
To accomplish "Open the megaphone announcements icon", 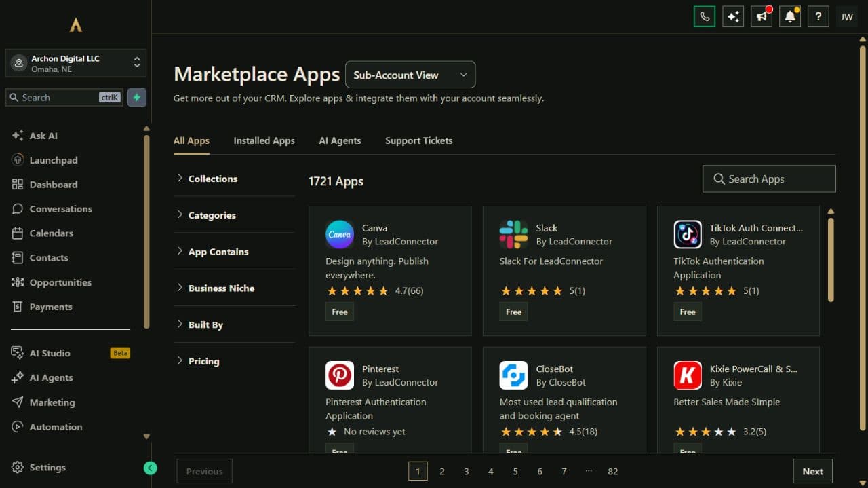I will [762, 17].
